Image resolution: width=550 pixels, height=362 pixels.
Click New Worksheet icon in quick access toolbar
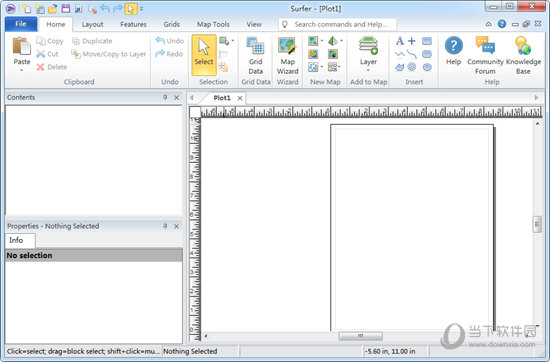click(40, 8)
